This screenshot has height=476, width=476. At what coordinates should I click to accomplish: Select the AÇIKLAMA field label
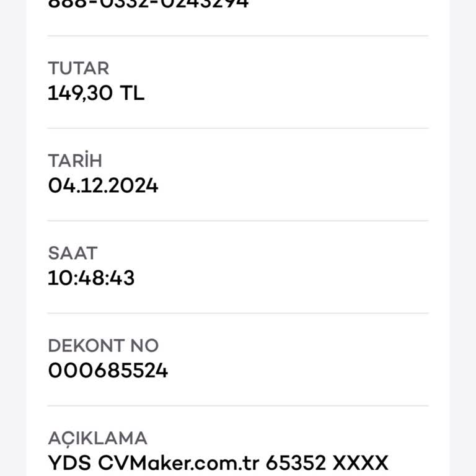(x=97, y=438)
